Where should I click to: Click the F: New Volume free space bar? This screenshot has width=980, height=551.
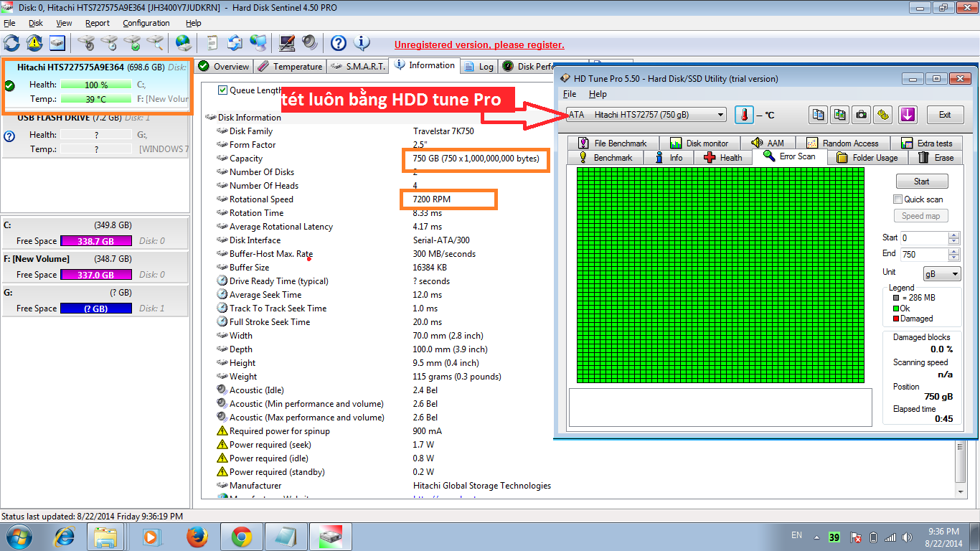click(x=96, y=275)
